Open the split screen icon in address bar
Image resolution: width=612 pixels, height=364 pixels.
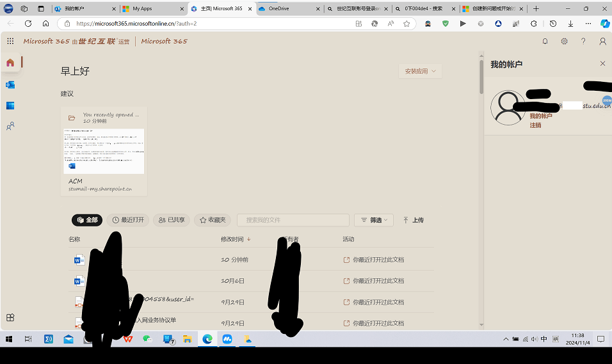pyautogui.click(x=358, y=24)
